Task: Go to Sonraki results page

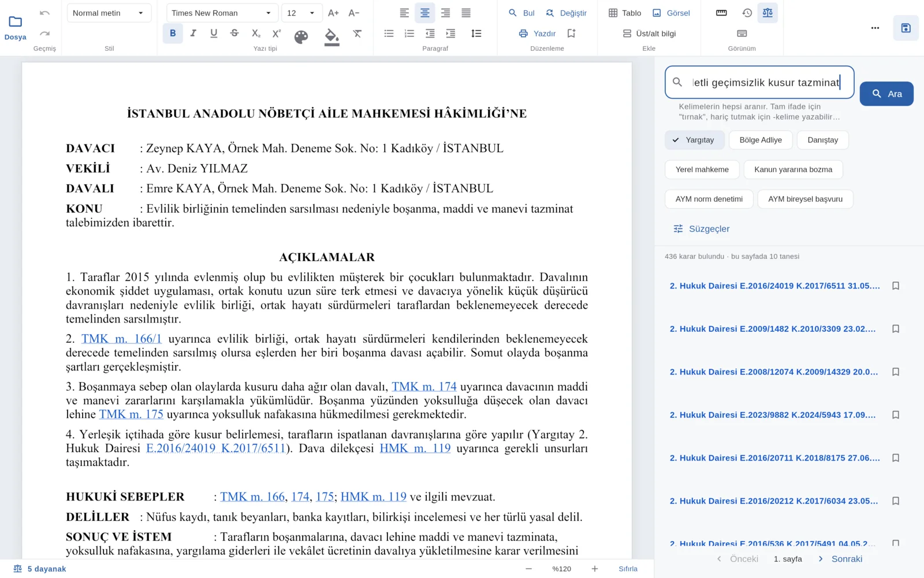Action: click(840, 559)
